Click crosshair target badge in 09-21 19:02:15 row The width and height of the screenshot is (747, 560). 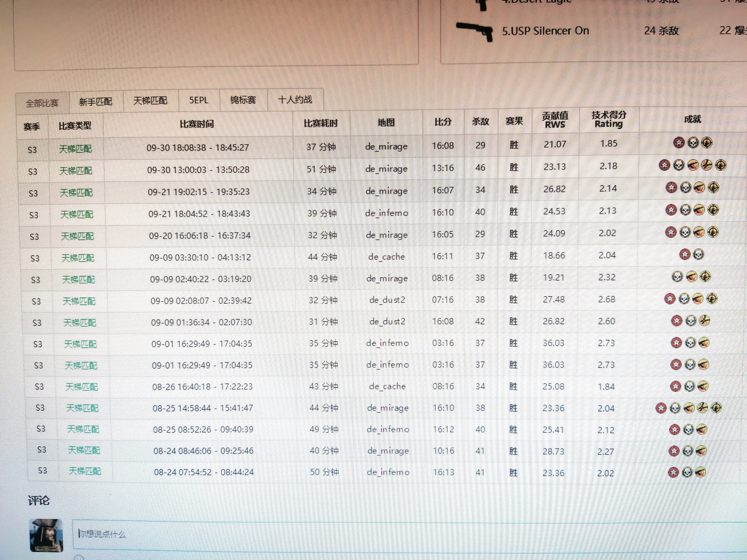(x=713, y=187)
